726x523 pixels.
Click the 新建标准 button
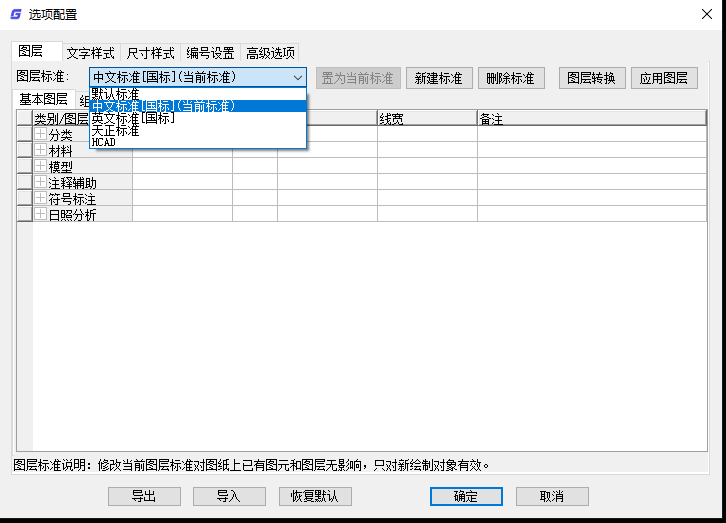coord(439,78)
